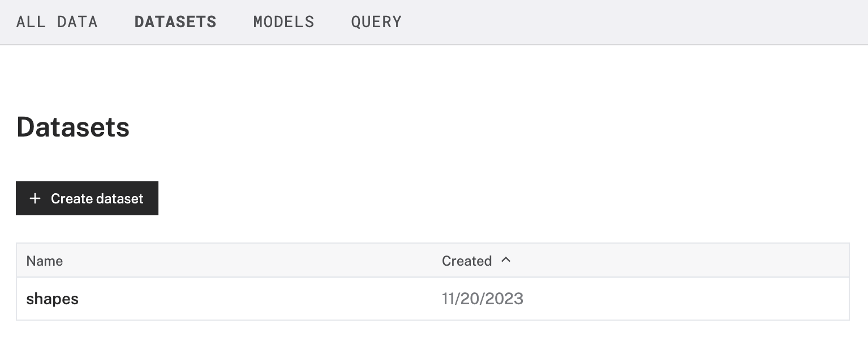Switch to the ALL DATA tab
868x349 pixels.
pos(57,22)
